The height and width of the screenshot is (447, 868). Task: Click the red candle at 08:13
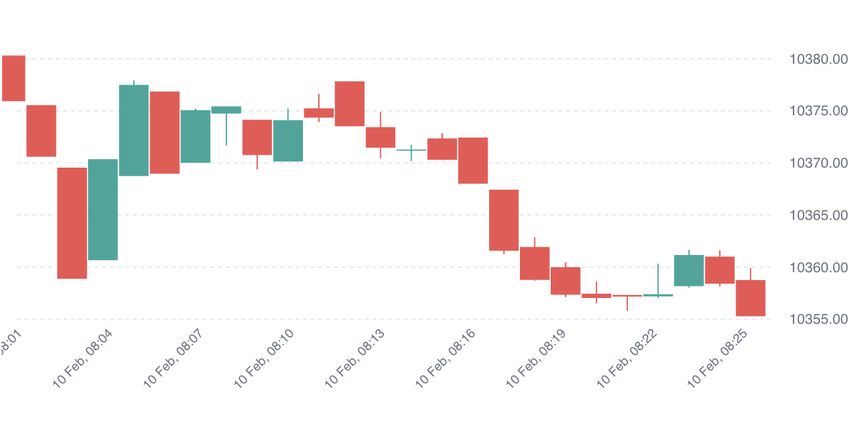point(380,137)
